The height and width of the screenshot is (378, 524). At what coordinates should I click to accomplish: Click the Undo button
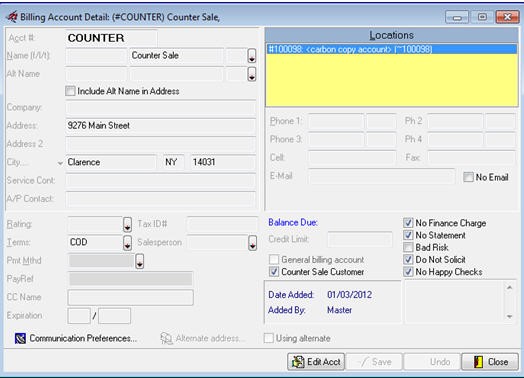[x=432, y=362]
